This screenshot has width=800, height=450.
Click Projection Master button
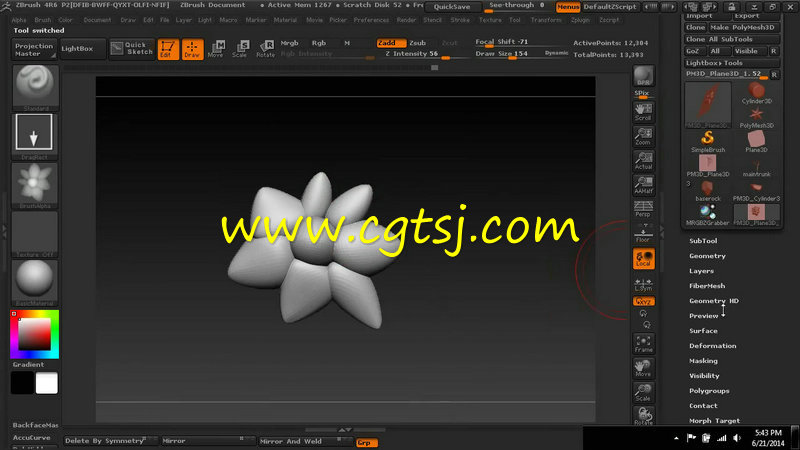click(34, 49)
